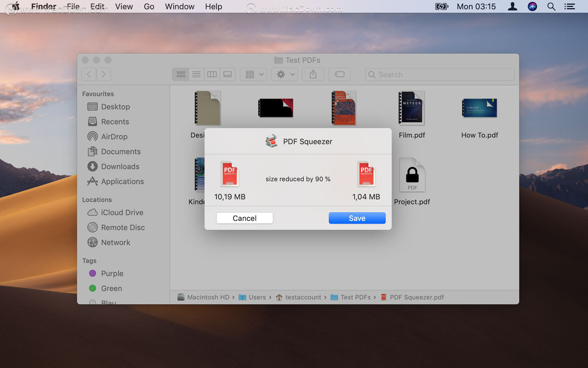Click the Edit Tags toolbar button
The height and width of the screenshot is (368, 588).
(339, 74)
